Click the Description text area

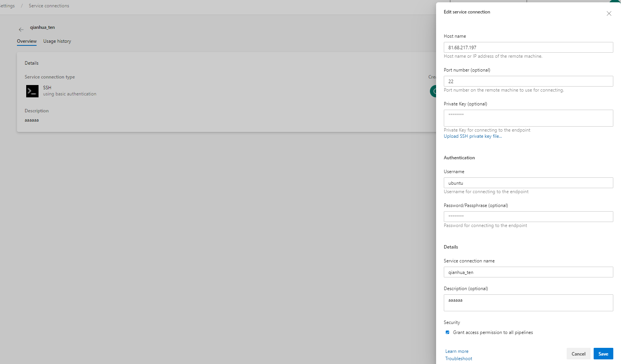528,303
